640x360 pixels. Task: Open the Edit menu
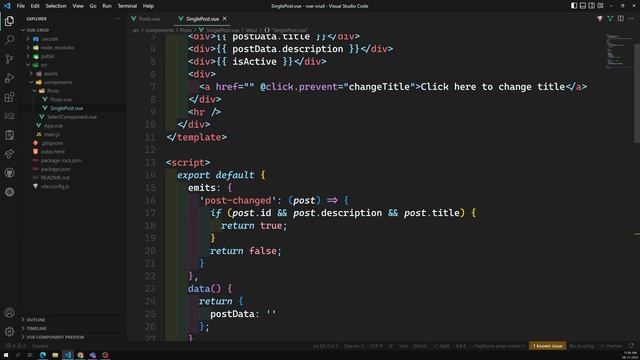(35, 6)
